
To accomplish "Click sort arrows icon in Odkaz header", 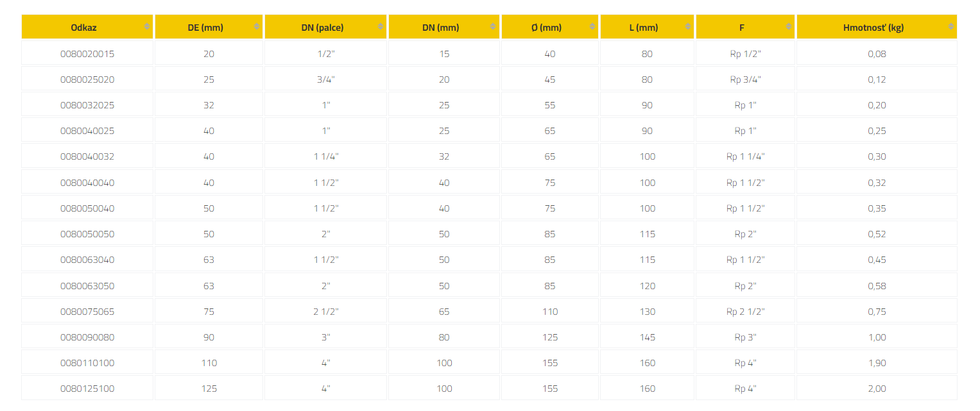I will coord(147,26).
